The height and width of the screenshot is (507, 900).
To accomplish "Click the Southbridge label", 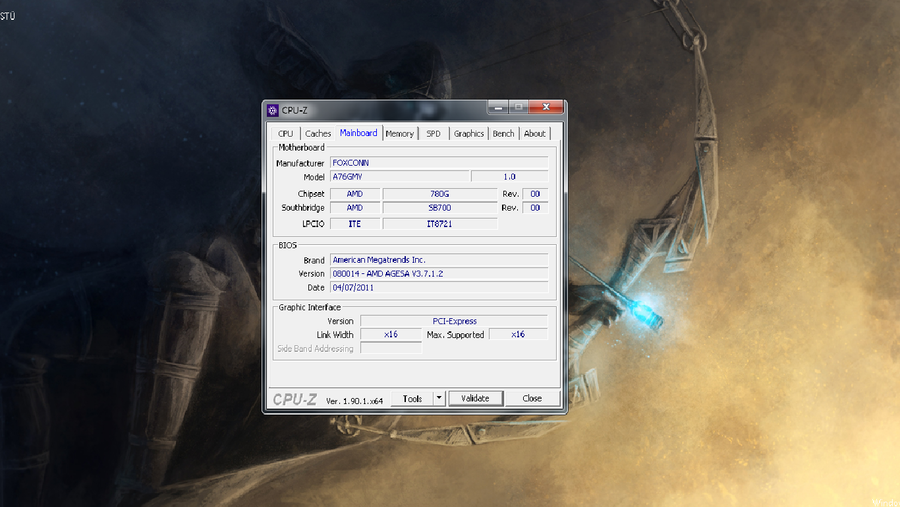I will point(303,208).
